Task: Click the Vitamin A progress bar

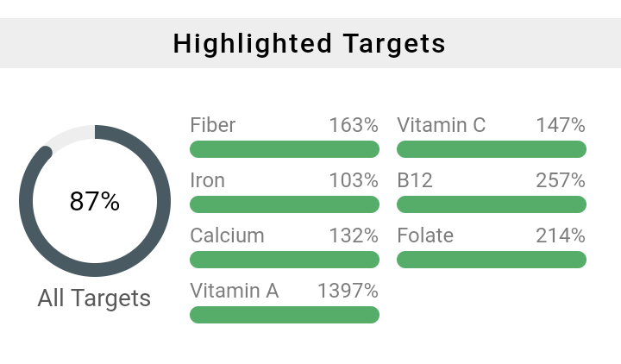Action: (284, 315)
